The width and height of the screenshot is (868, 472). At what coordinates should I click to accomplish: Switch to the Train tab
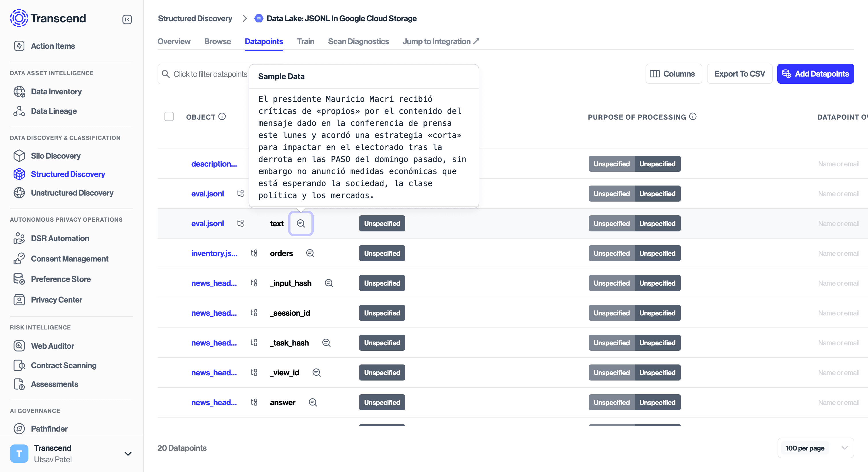[x=305, y=41]
